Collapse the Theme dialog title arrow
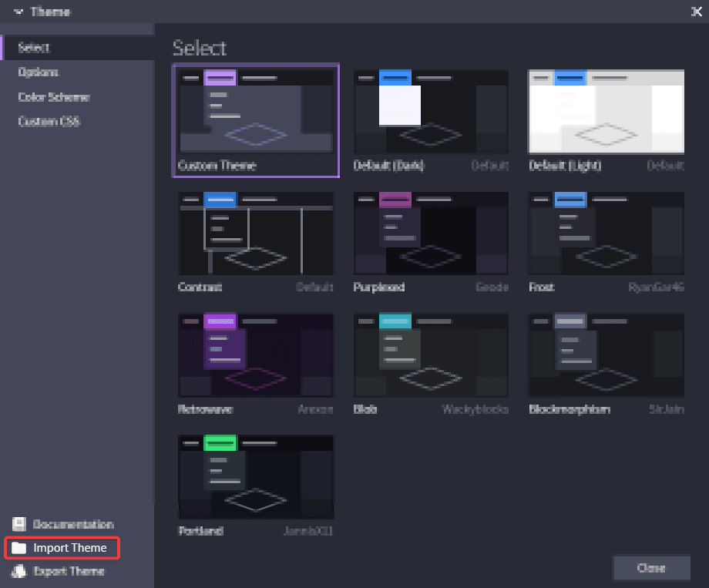Viewport: 709px width, 588px height. coord(18,12)
